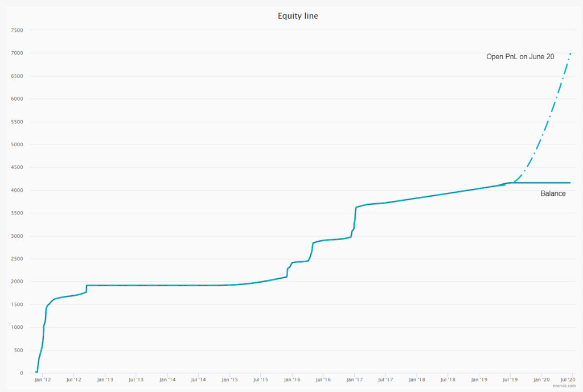The width and height of the screenshot is (583, 392).
Task: Click the 4000 y-axis label
Action: (x=17, y=190)
